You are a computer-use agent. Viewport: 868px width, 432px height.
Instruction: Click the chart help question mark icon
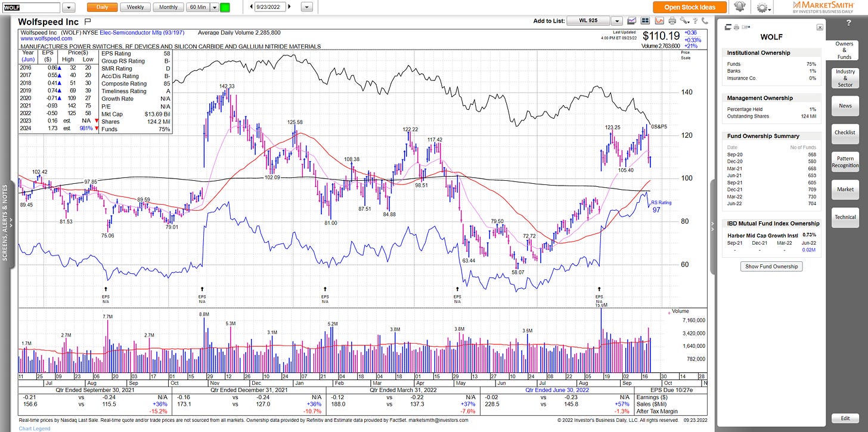[x=696, y=21]
